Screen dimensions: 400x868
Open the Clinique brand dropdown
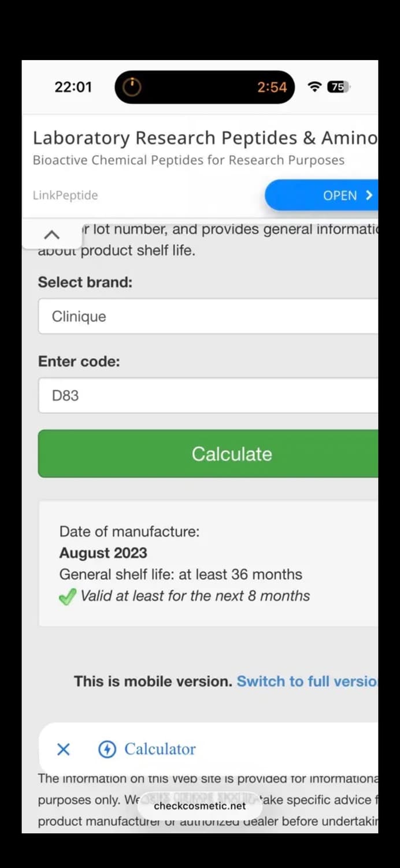[208, 317]
